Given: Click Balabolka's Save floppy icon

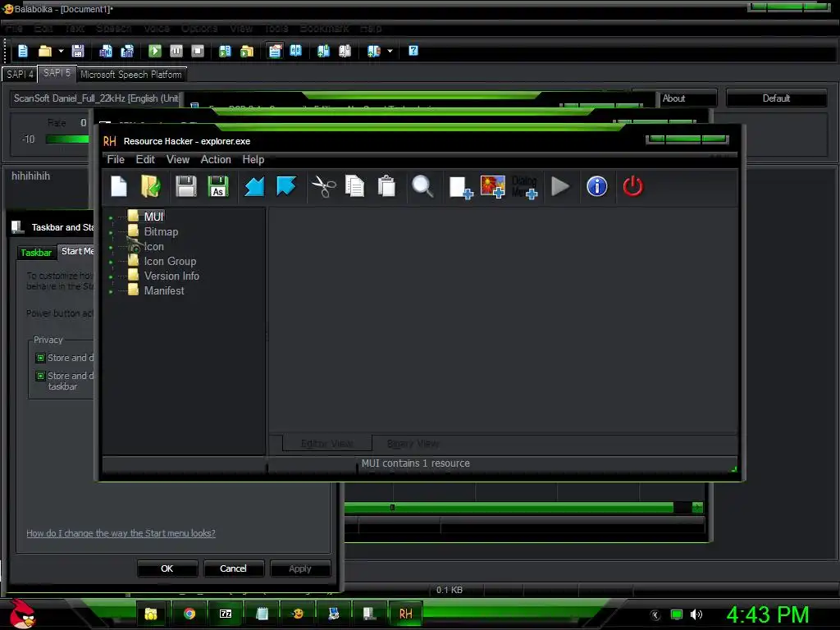Looking at the screenshot, I should [x=78, y=51].
